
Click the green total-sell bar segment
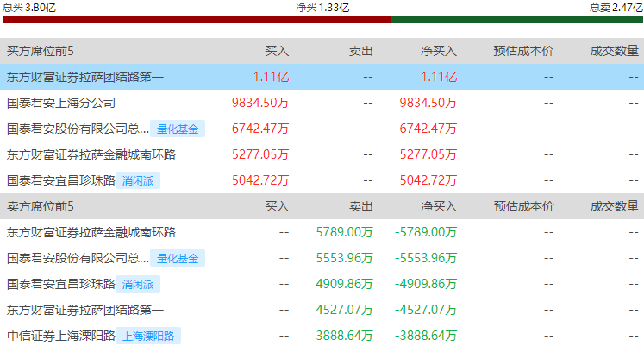[x=517, y=20]
